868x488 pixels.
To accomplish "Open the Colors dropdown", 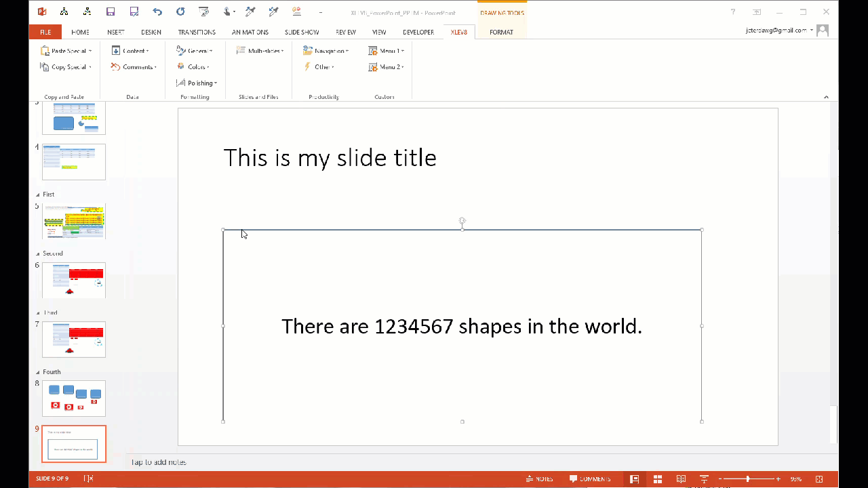I will tap(193, 67).
